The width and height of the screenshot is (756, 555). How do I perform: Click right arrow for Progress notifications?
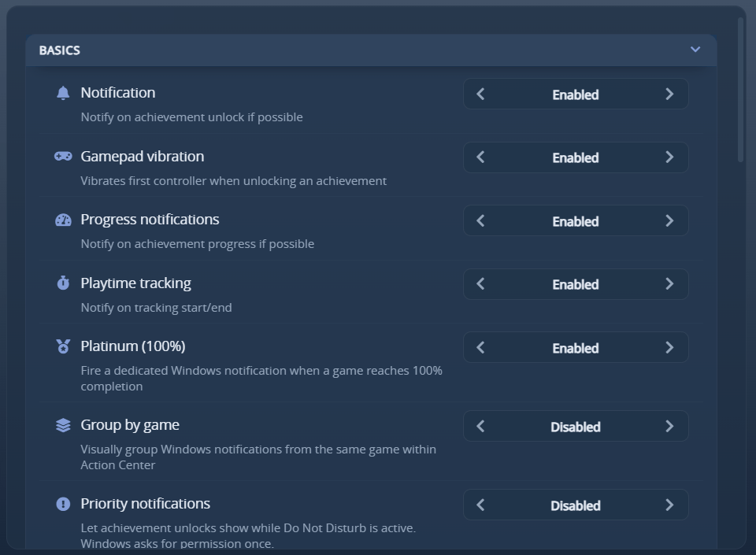point(669,220)
